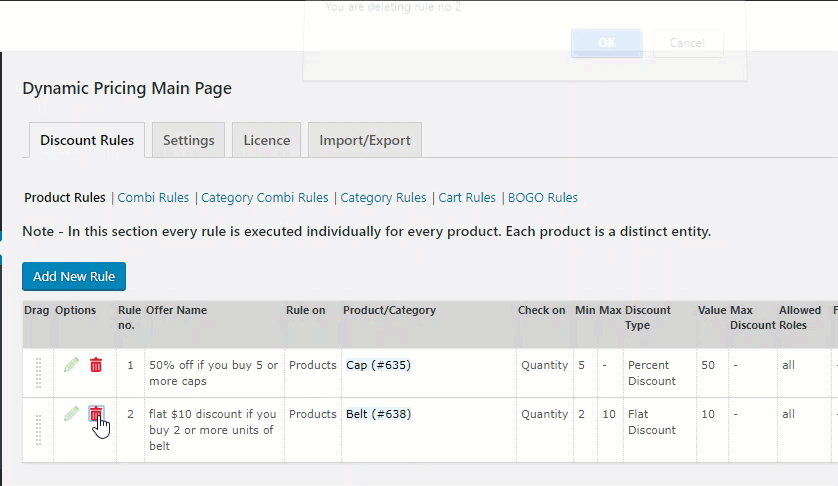Click offer name '50% off if you buy 5 or more caps'
The image size is (838, 486).
tap(213, 373)
